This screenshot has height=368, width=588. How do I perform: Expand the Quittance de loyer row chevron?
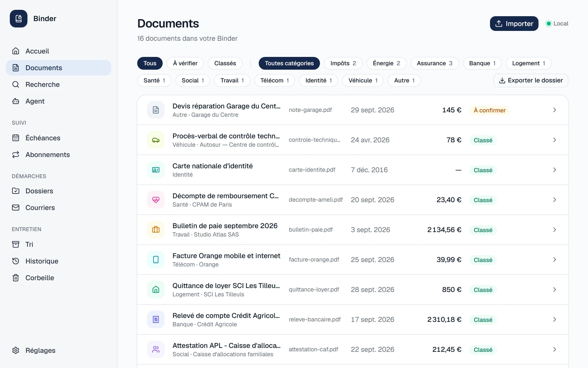555,289
